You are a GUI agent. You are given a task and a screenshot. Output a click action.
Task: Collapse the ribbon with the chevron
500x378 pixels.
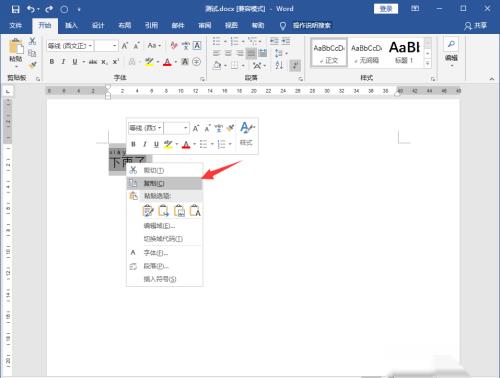pyautogui.click(x=492, y=79)
